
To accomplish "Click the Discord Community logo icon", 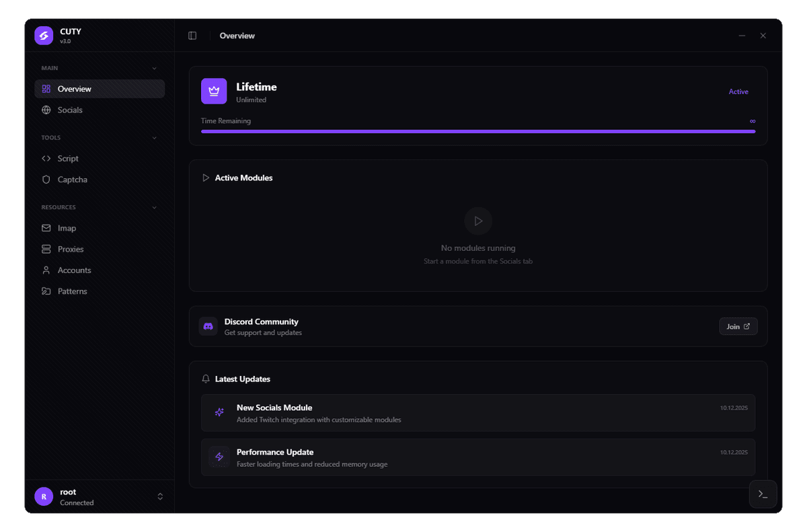I will coord(208,326).
